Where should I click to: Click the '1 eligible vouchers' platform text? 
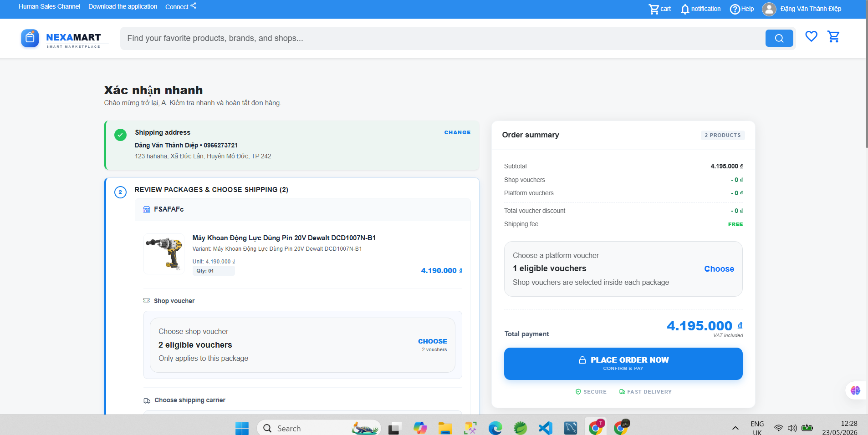point(549,268)
